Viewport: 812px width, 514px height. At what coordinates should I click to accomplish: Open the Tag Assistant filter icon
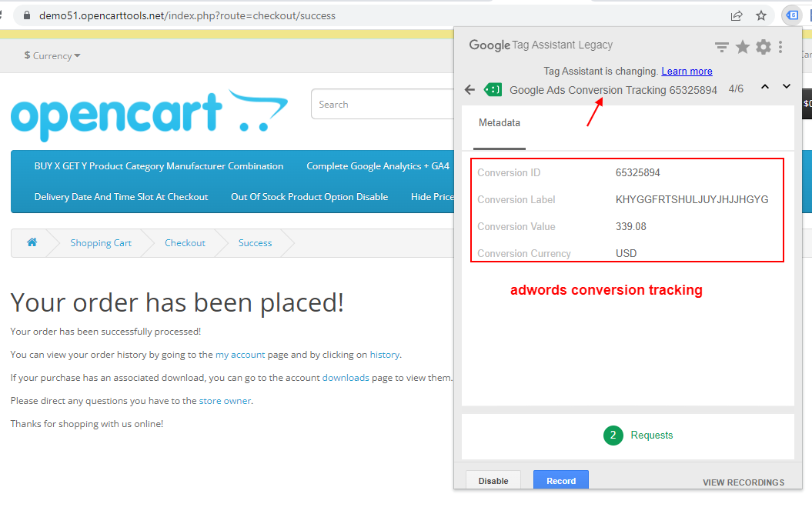[721, 47]
